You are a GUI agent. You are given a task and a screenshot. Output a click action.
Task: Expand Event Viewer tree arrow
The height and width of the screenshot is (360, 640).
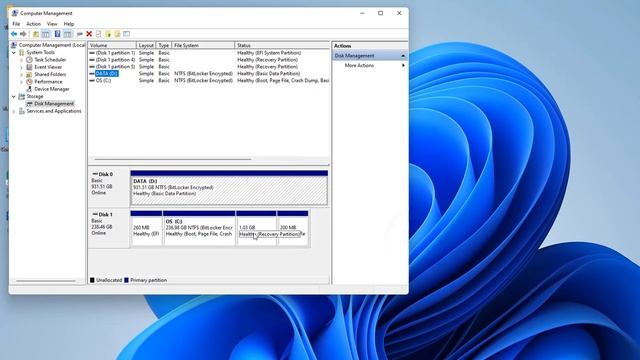click(22, 67)
